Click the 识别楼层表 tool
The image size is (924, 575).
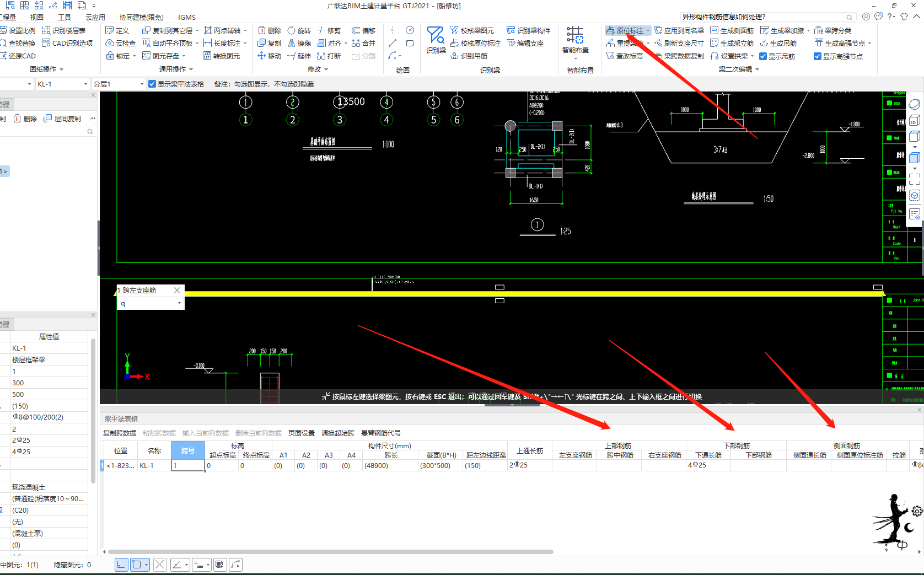pyautogui.click(x=64, y=30)
